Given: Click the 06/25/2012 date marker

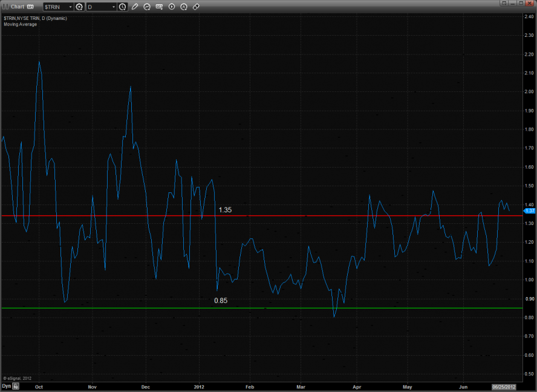Looking at the screenshot, I should click(504, 386).
